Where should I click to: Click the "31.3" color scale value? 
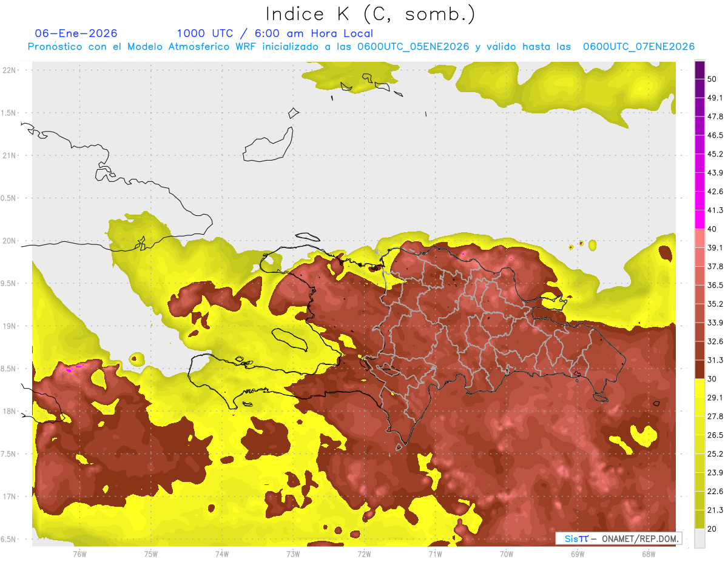point(715,360)
